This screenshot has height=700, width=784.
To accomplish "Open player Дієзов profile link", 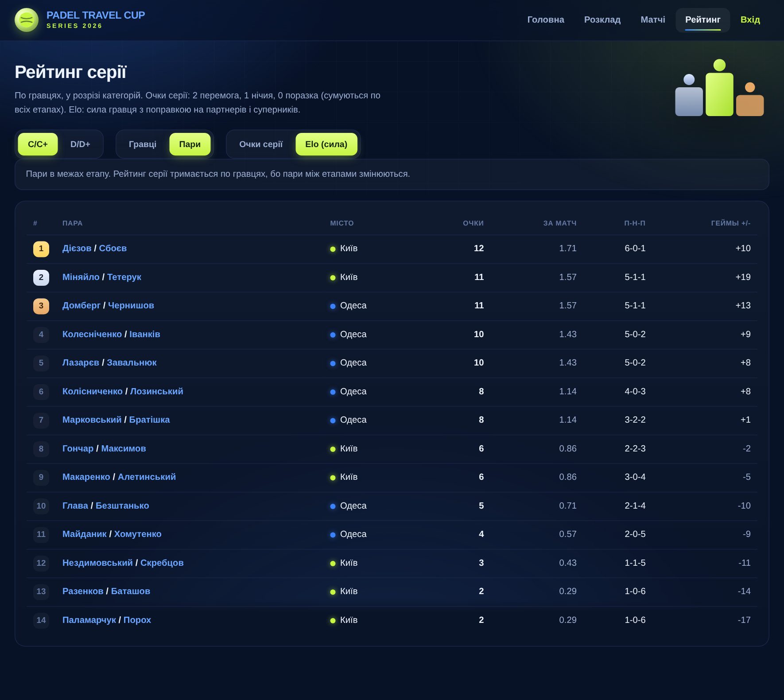I will click(x=77, y=249).
